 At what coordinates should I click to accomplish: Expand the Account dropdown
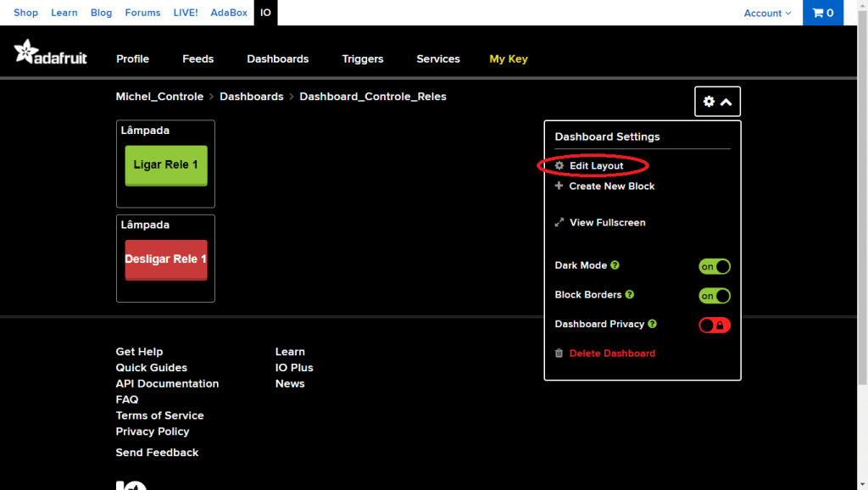point(767,14)
